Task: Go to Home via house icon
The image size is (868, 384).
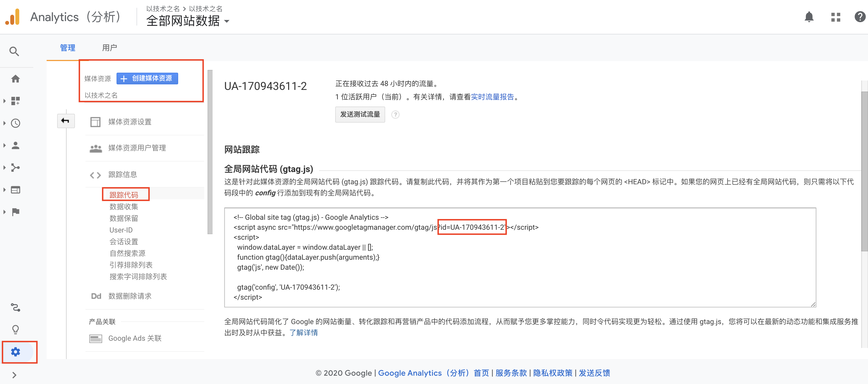Action: click(x=16, y=79)
